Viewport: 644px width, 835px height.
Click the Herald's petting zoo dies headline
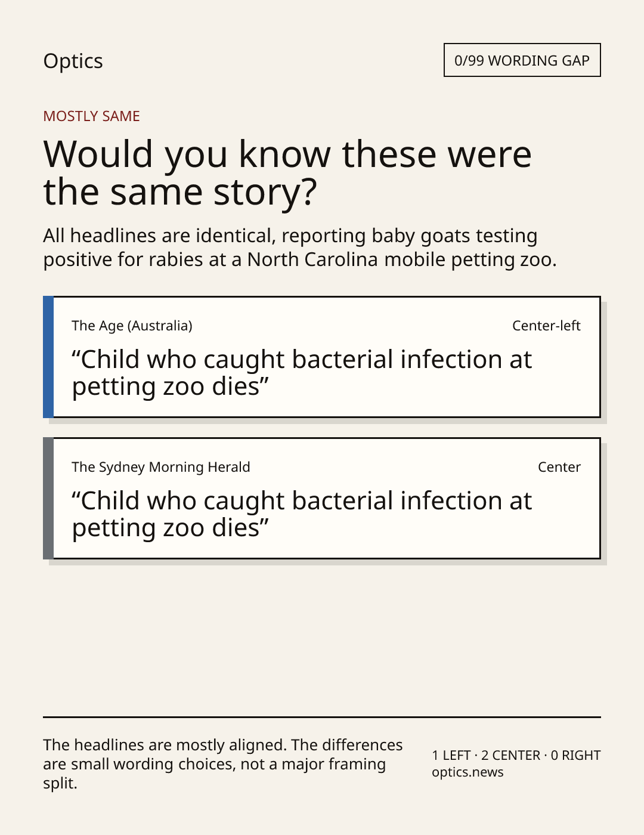point(302,514)
